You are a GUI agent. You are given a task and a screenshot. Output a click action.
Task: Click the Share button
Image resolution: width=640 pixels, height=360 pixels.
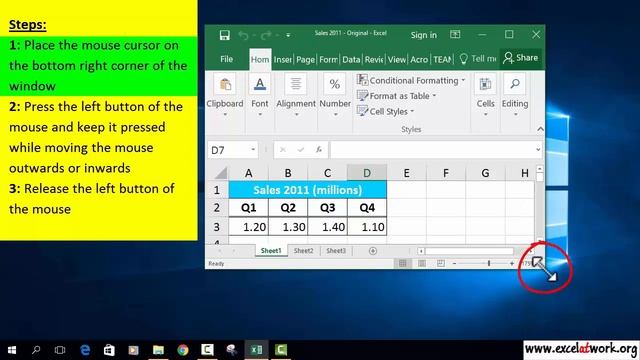click(x=521, y=58)
